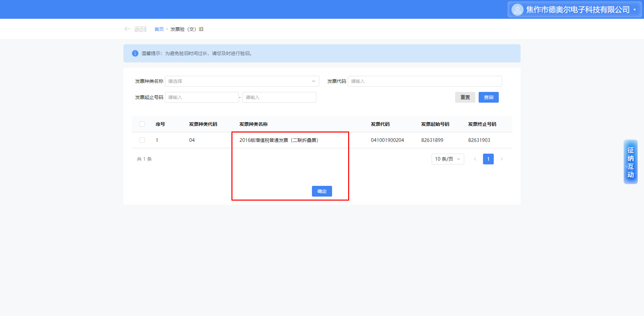This screenshot has width=644, height=316.
Task: Select page 1 in pagination
Action: coord(488,159)
